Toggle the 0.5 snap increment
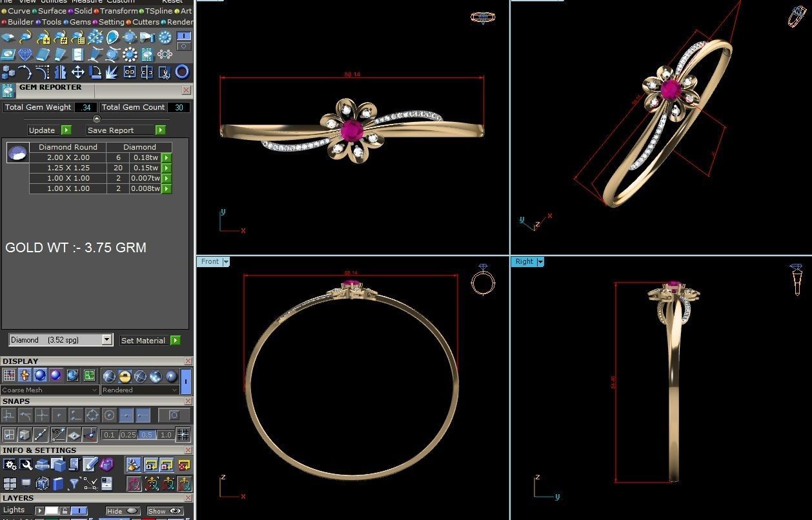 (x=147, y=435)
